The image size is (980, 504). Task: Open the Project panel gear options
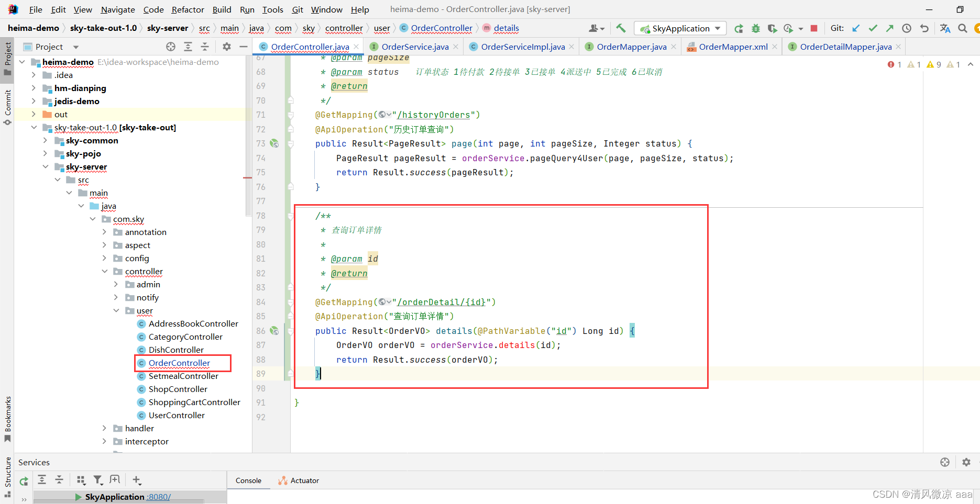[x=226, y=47]
